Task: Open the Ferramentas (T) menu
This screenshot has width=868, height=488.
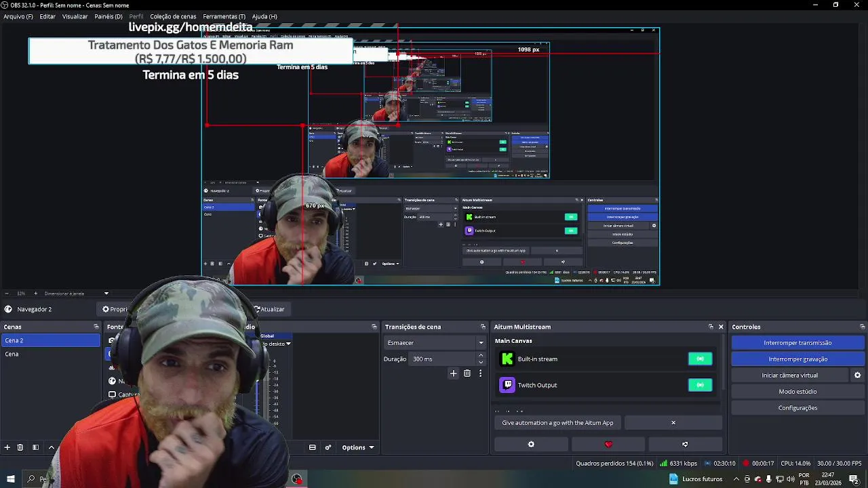Action: 224,16
